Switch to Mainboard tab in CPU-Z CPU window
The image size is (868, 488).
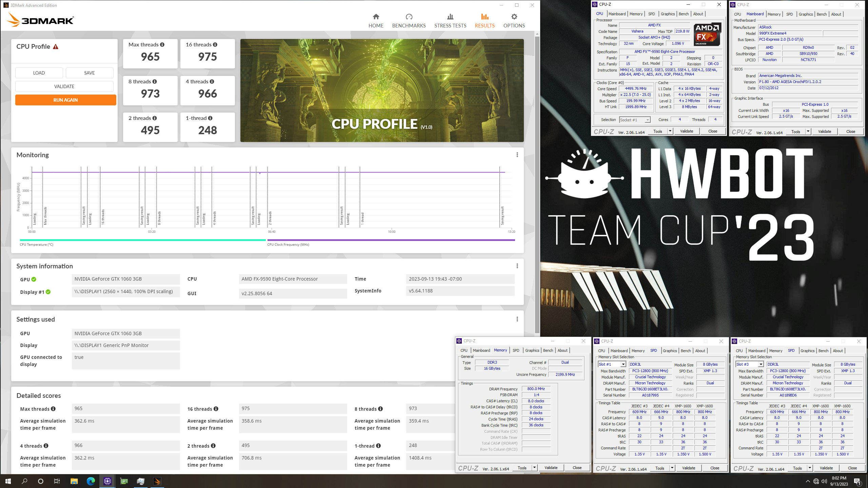pos(617,14)
